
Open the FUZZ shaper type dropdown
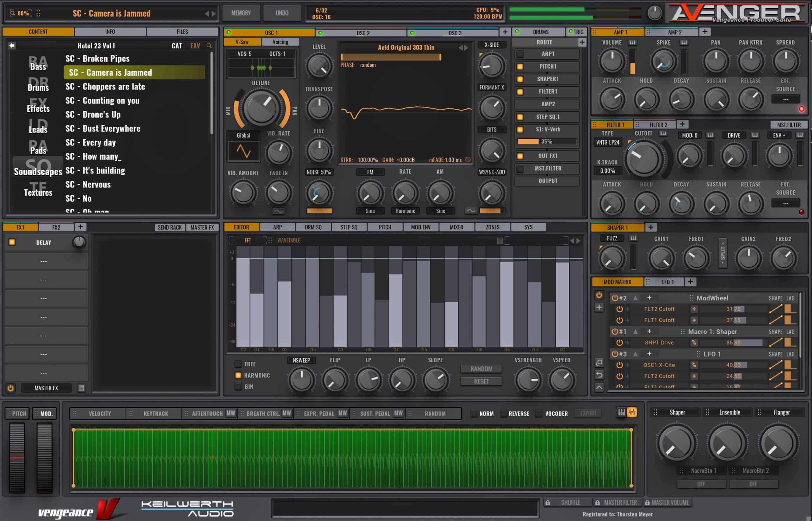point(612,238)
